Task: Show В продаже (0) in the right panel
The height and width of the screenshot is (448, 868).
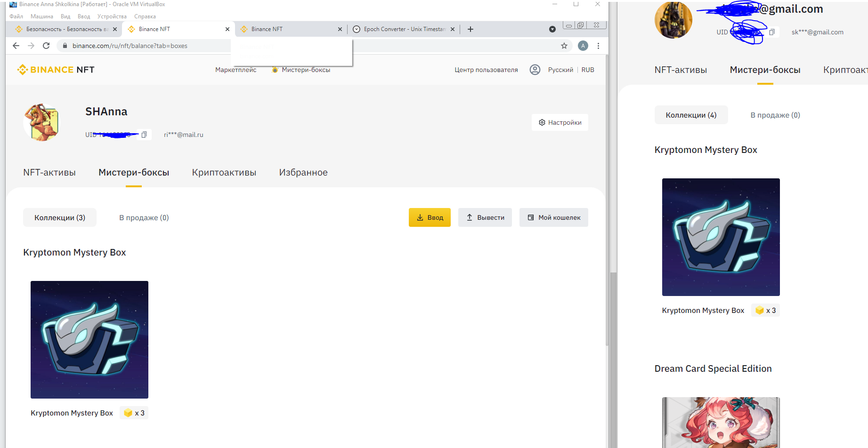Action: tap(775, 115)
